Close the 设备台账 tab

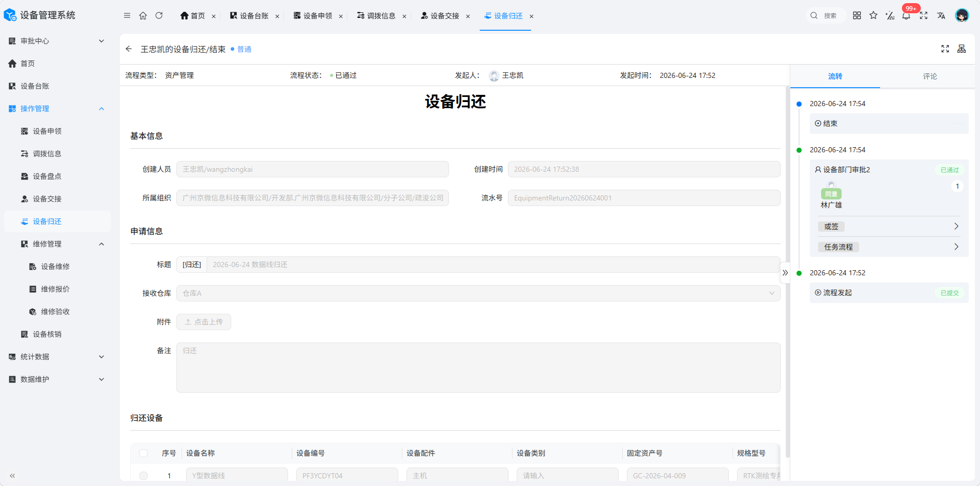click(x=277, y=16)
